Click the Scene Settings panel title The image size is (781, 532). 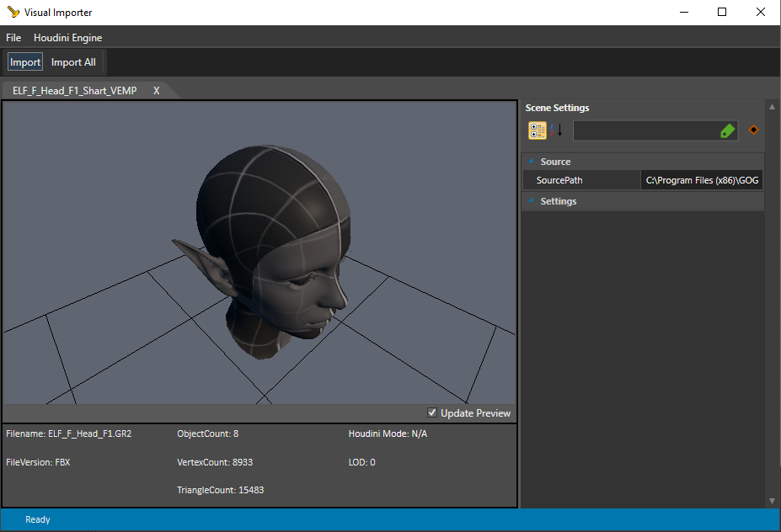pos(557,108)
